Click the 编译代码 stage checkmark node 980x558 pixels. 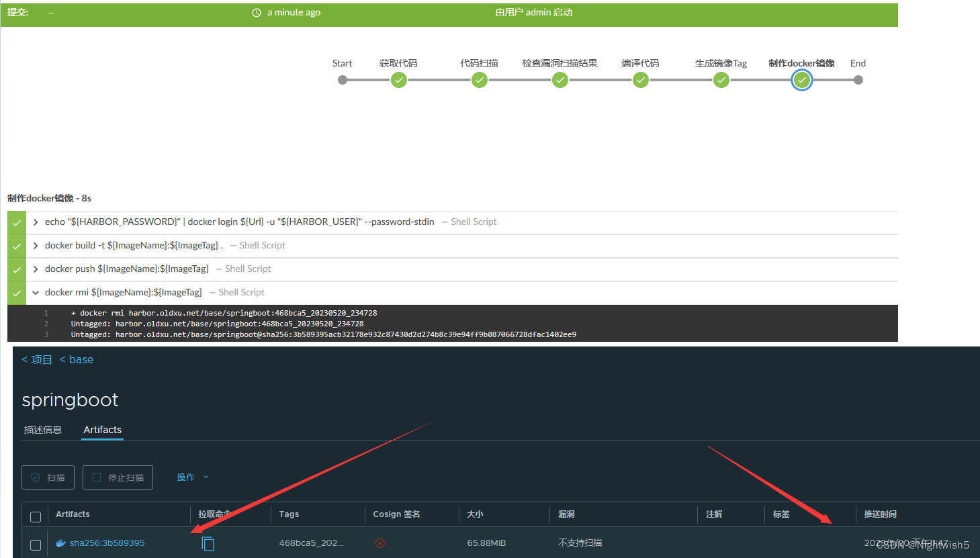pyautogui.click(x=641, y=80)
